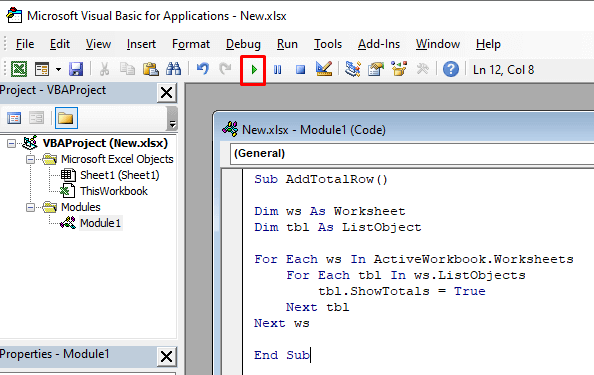The image size is (594, 375).
Task: Select VBAProject (New.xlsx) in the tree
Action: pos(105,143)
